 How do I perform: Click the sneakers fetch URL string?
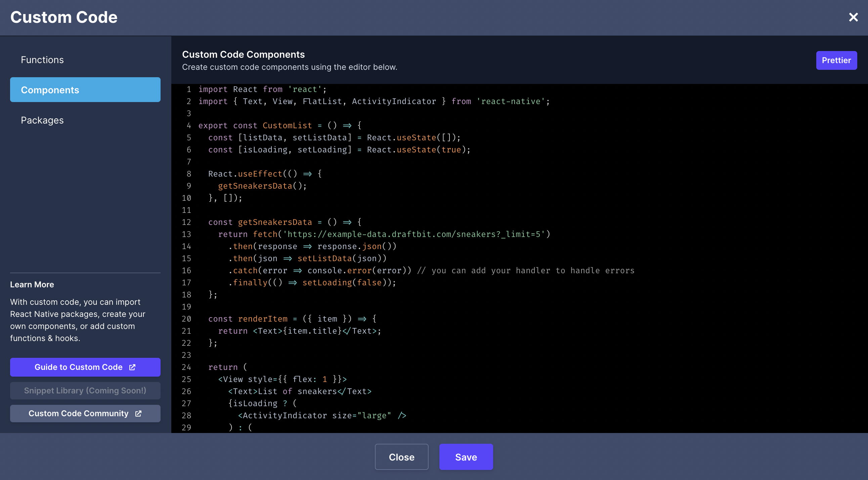414,234
